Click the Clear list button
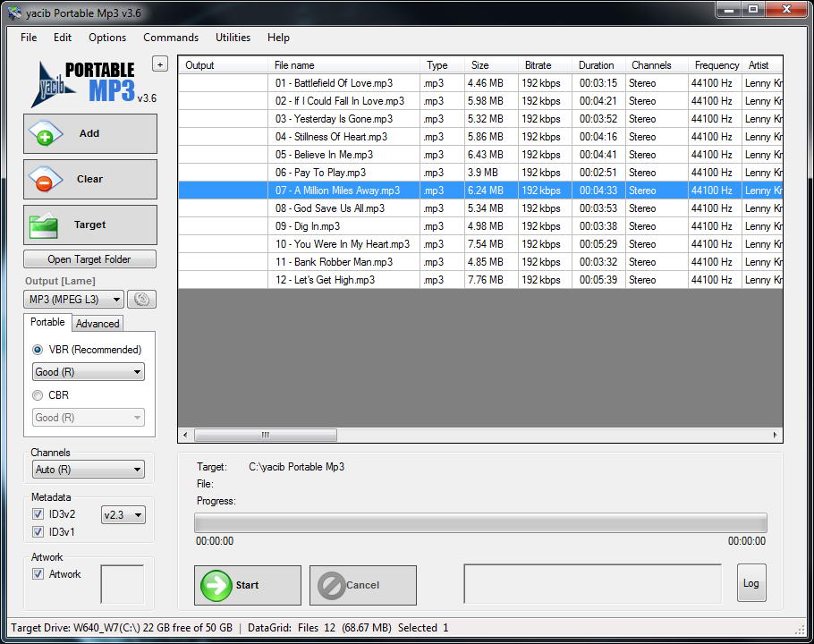Image resolution: width=814 pixels, height=644 pixels. point(89,179)
